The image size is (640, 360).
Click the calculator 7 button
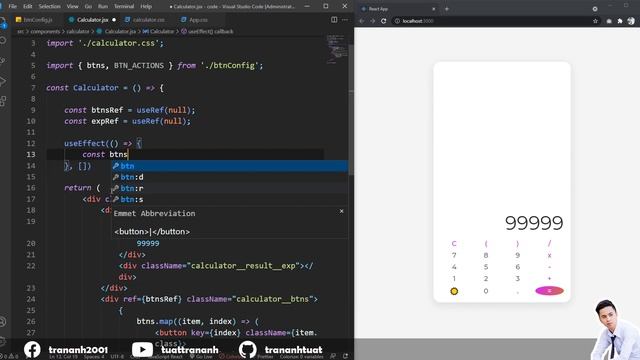point(454,256)
